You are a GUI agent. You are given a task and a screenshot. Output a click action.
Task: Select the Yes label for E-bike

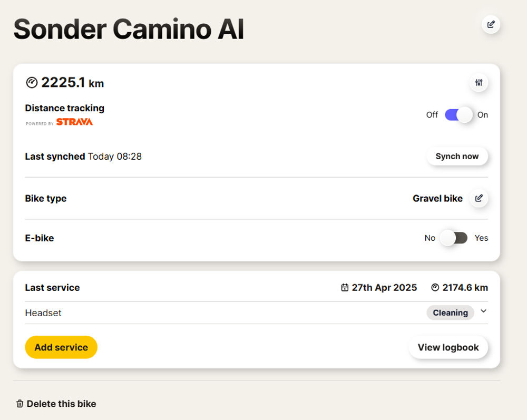(481, 238)
